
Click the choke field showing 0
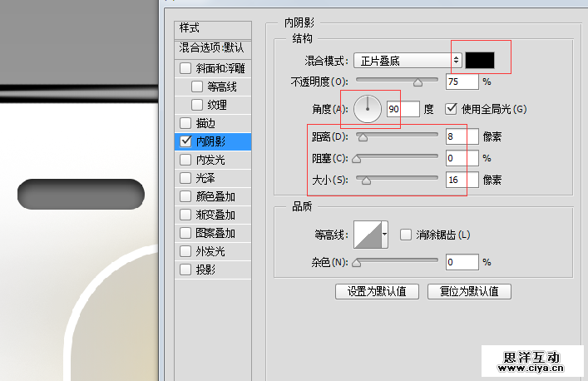462,158
